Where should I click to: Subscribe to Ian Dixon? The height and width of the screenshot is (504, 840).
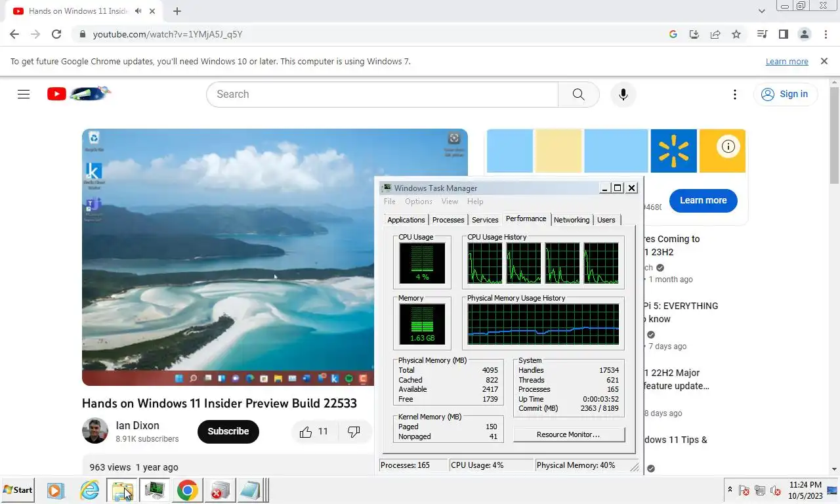(228, 431)
